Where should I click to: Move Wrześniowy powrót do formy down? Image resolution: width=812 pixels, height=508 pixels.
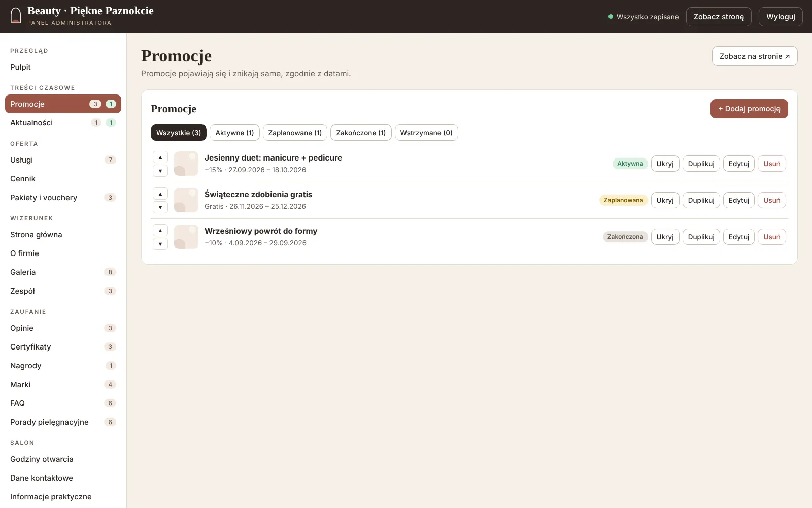tap(160, 244)
